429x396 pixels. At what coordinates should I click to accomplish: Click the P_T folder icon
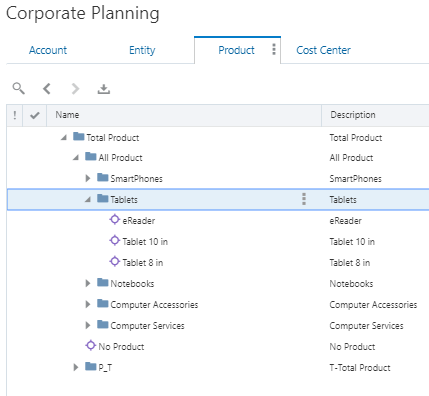pos(91,366)
